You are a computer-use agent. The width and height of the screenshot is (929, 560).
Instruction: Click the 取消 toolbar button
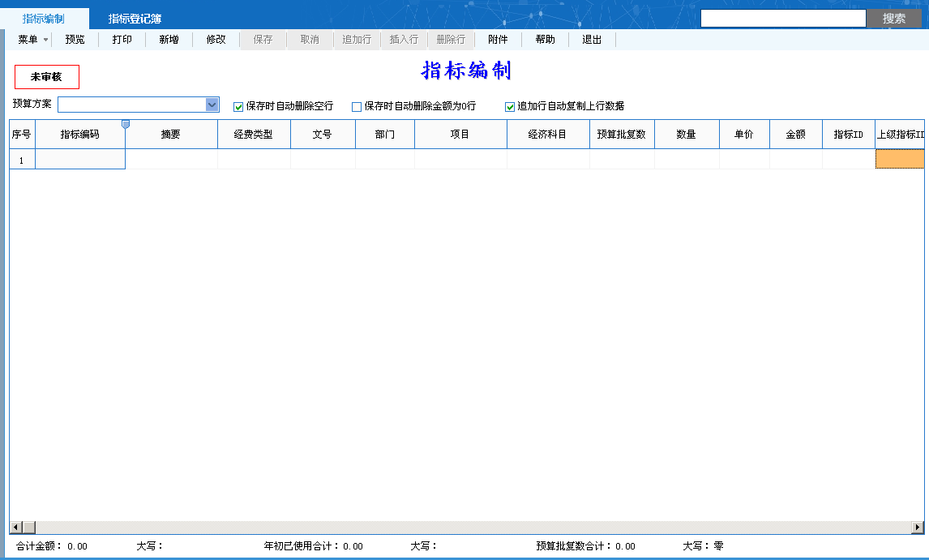pyautogui.click(x=310, y=40)
